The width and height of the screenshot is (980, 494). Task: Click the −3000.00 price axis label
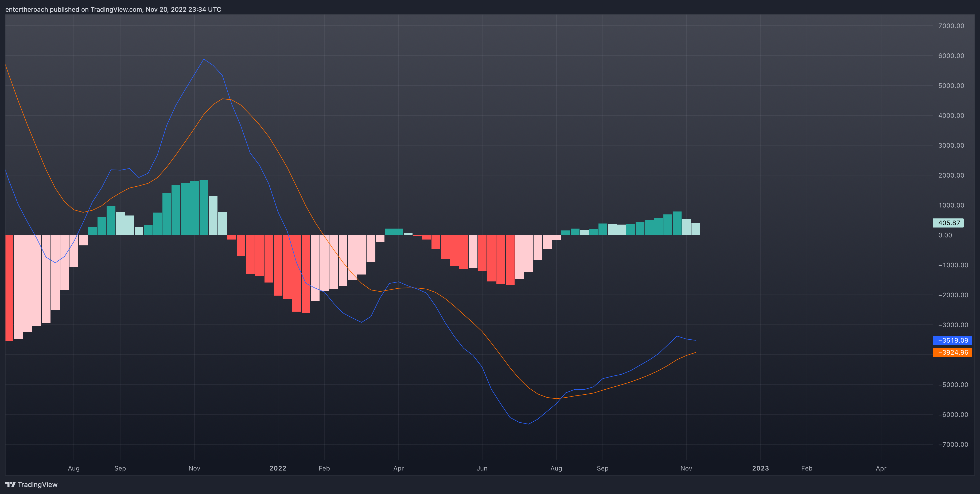(x=953, y=325)
